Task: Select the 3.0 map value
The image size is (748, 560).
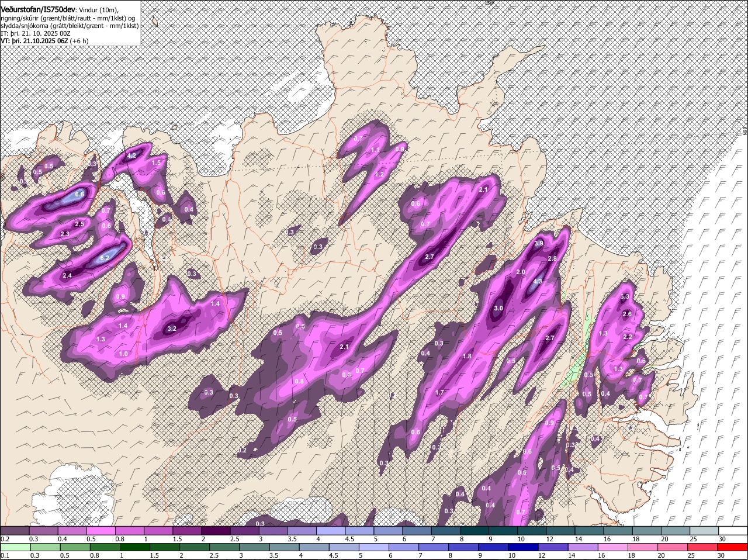Action: [498, 308]
